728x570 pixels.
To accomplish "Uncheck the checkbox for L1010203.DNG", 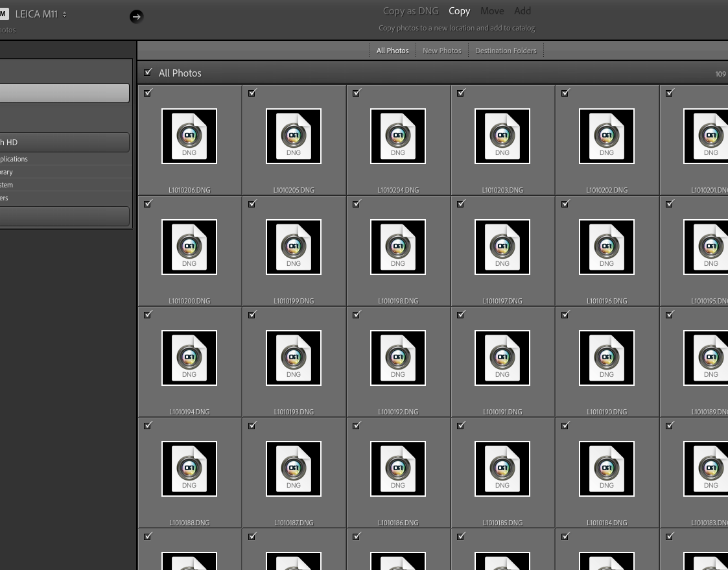I will pos(461,93).
